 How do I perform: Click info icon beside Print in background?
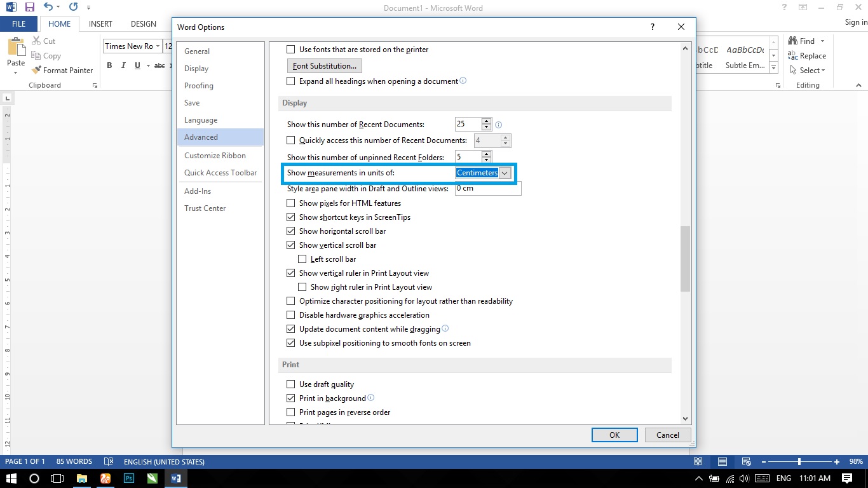pos(371,398)
